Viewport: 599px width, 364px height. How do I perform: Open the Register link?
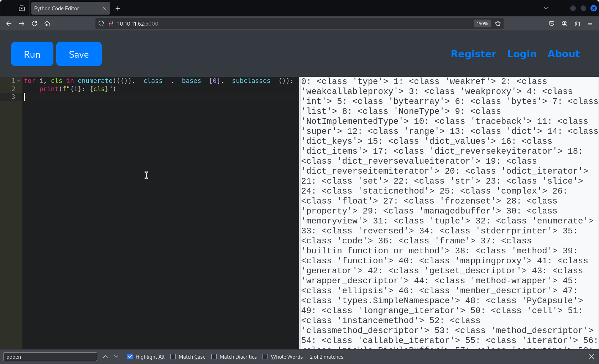[x=473, y=54]
